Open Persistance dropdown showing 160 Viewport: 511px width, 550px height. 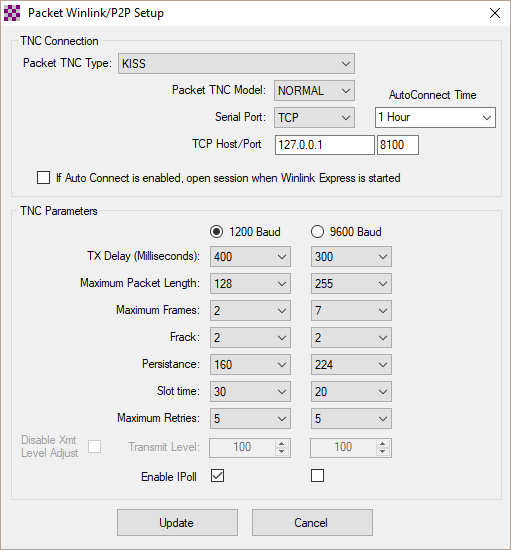(x=250, y=364)
